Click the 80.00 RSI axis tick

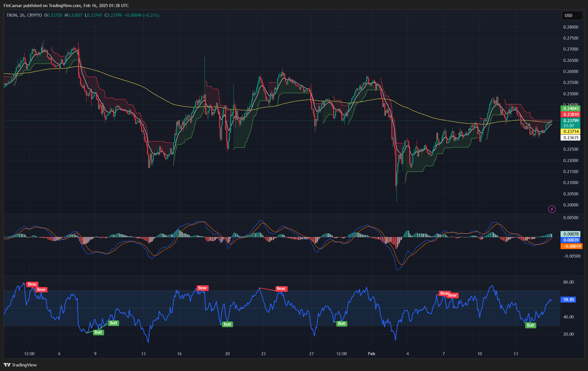pyautogui.click(x=568, y=282)
